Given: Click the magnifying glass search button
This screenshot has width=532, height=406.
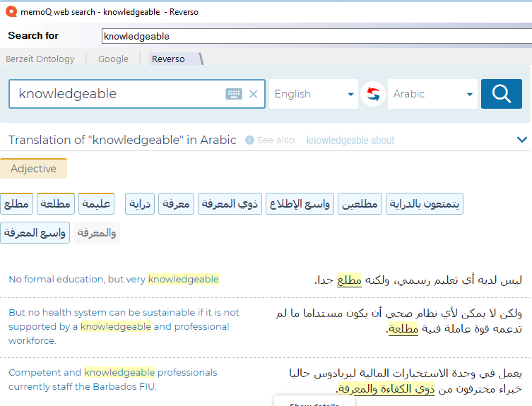Looking at the screenshot, I should [x=501, y=94].
